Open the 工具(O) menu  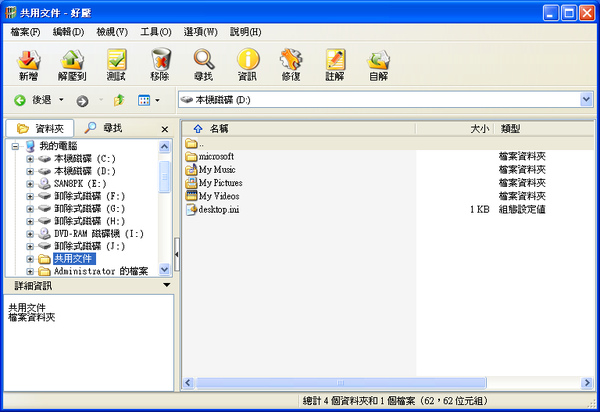tap(156, 32)
